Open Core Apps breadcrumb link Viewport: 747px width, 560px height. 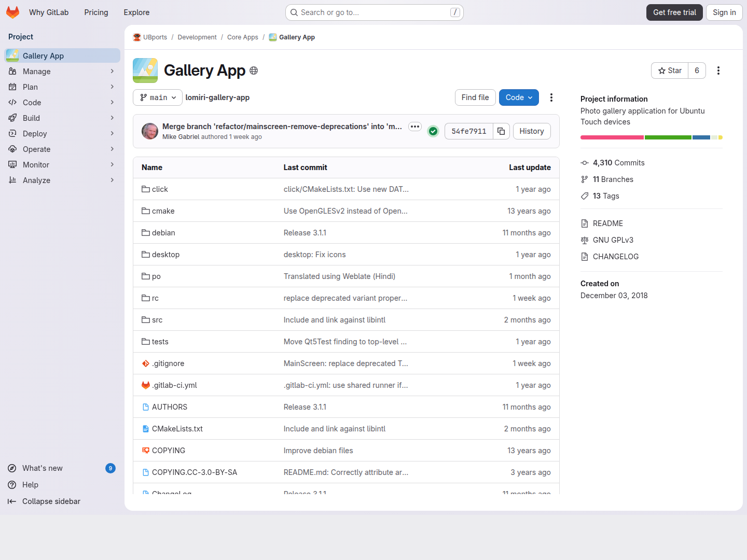(x=243, y=37)
